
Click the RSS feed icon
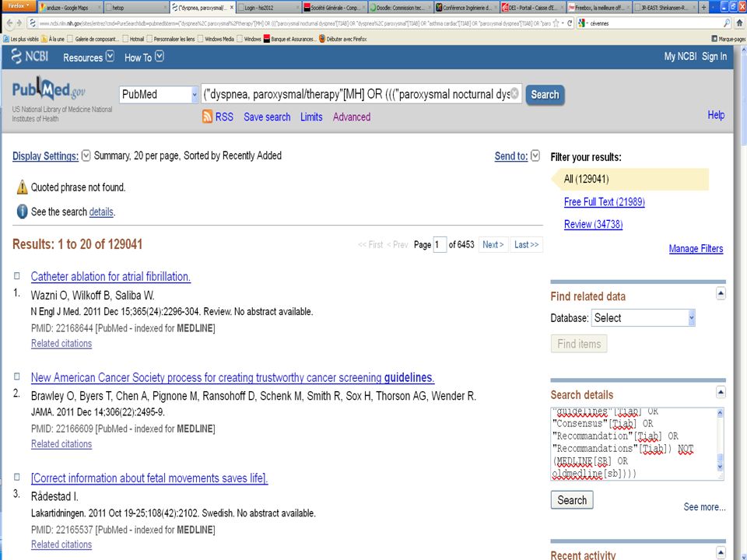pyautogui.click(x=207, y=117)
